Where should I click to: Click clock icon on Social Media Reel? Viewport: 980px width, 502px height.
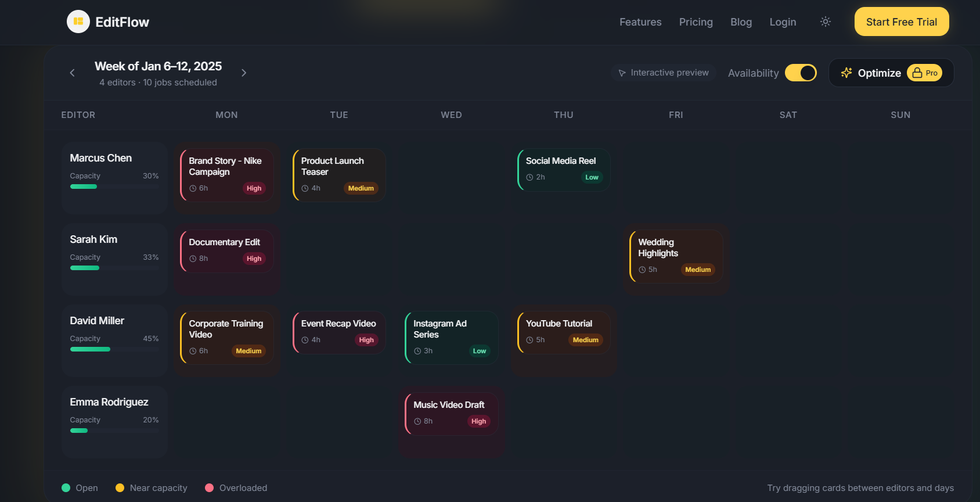(x=529, y=177)
